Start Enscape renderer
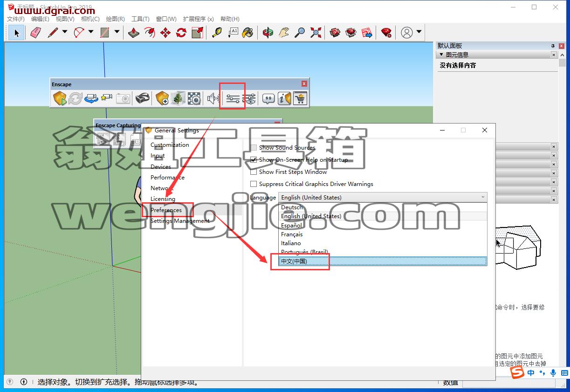 [x=60, y=98]
